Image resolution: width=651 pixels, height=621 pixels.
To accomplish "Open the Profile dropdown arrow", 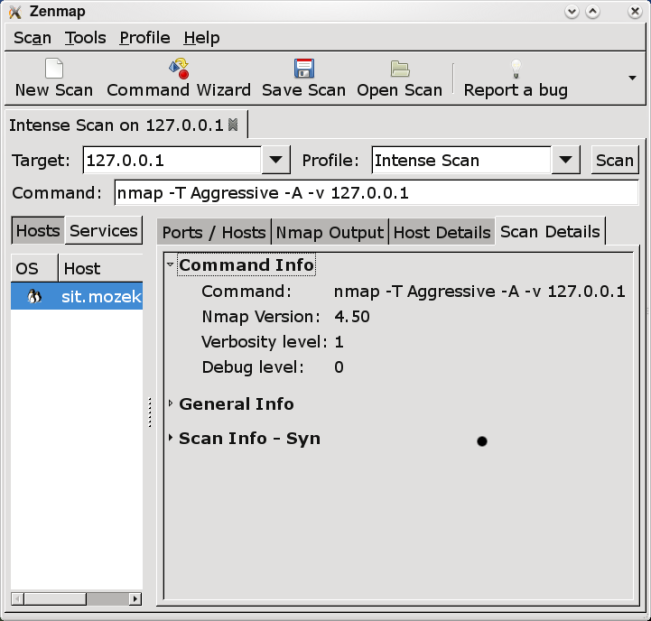I will [565, 160].
